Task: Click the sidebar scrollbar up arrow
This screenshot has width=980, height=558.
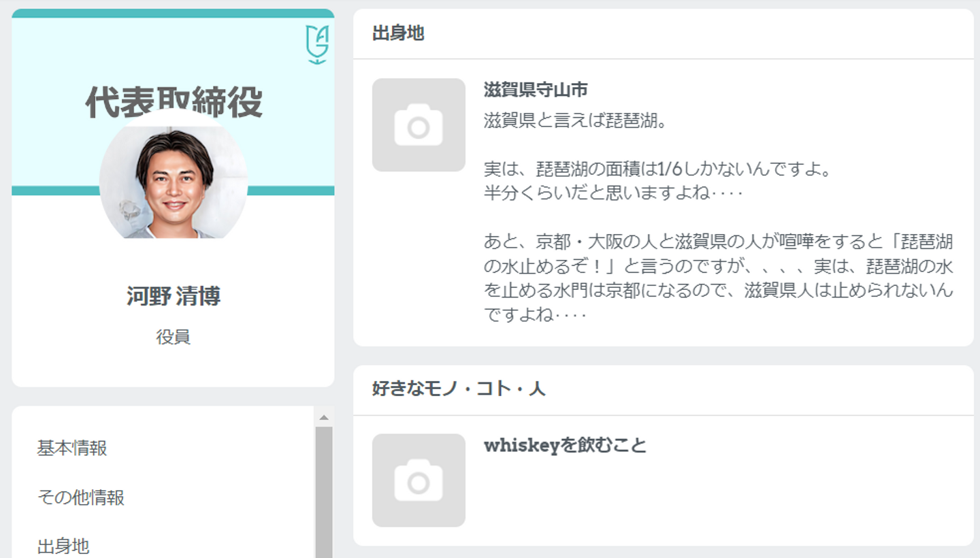Action: click(324, 417)
